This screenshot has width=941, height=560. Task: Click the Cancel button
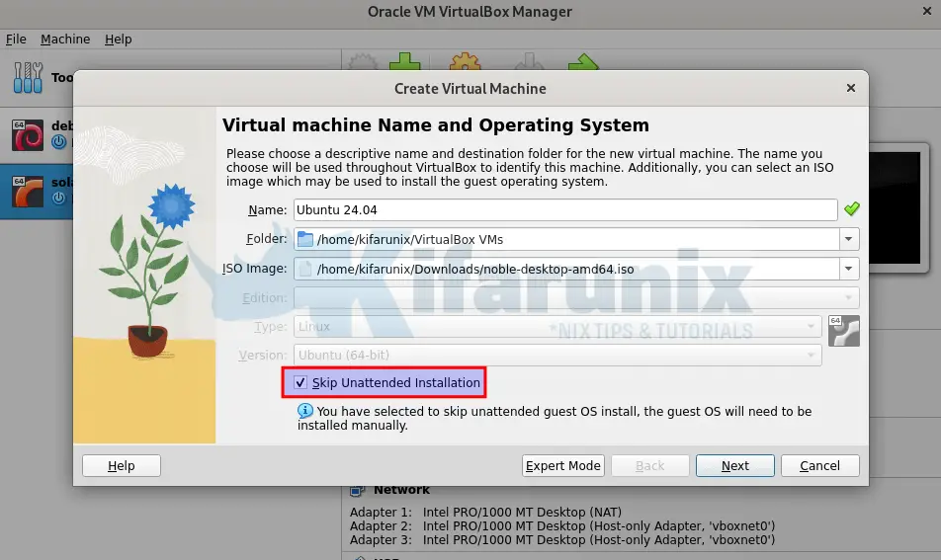(819, 466)
